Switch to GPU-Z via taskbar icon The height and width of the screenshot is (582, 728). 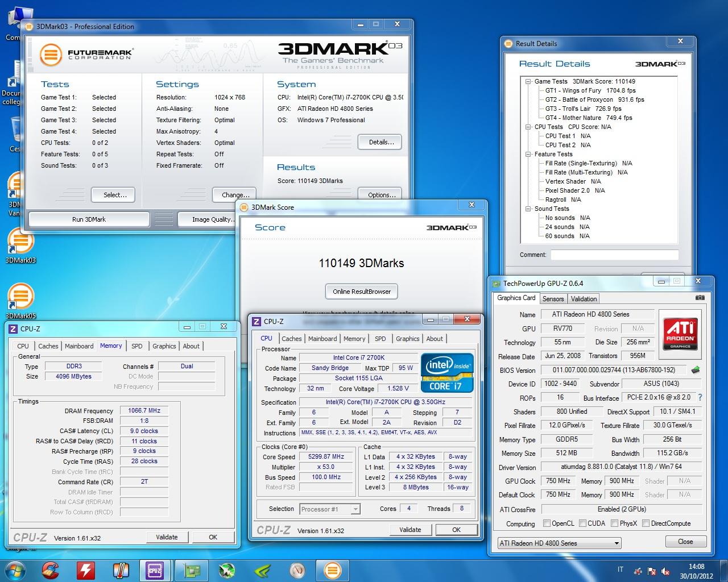coord(192,570)
